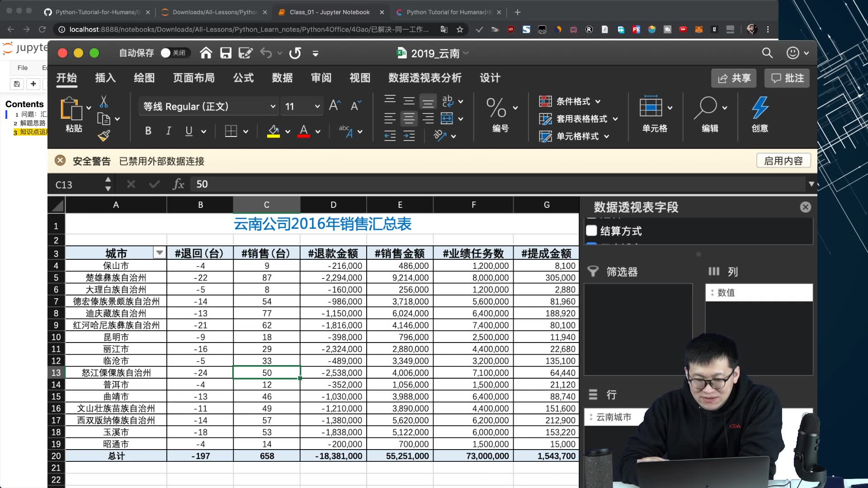The image size is (868, 488).
Task: Open the filter dropdown on the 城市 header
Action: 159,253
